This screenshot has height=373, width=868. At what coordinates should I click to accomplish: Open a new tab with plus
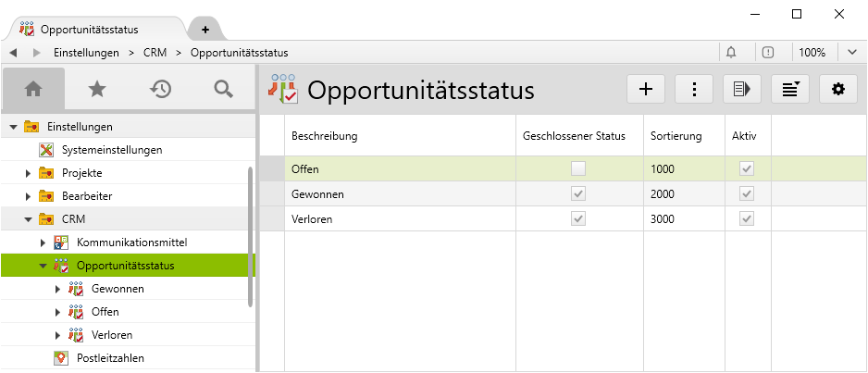click(x=205, y=30)
